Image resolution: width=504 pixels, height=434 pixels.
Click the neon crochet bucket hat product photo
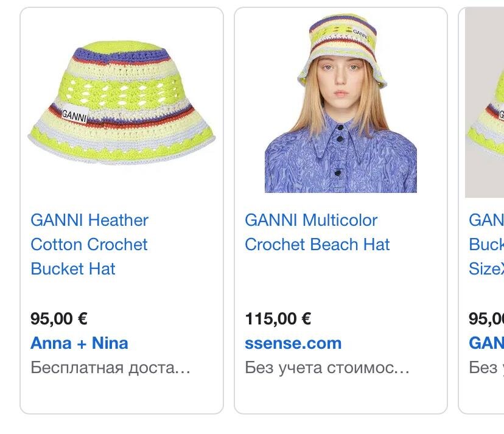point(122,103)
